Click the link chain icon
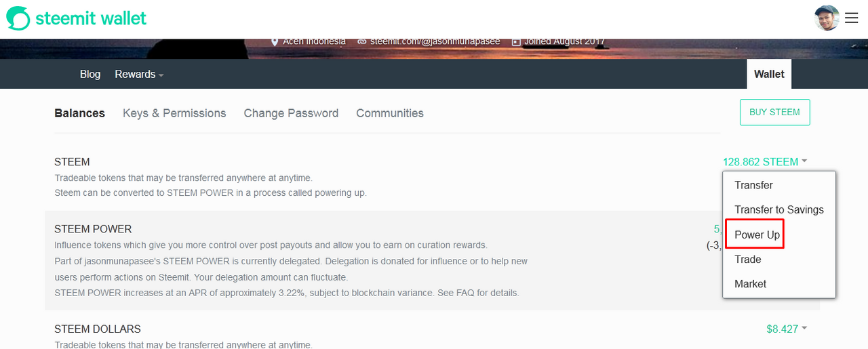The image size is (868, 349). (361, 42)
